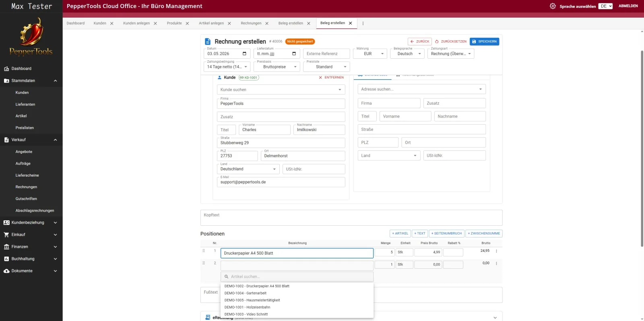Switch to the Rechnungen tab
Image resolution: width=644 pixels, height=321 pixels.
click(251, 23)
